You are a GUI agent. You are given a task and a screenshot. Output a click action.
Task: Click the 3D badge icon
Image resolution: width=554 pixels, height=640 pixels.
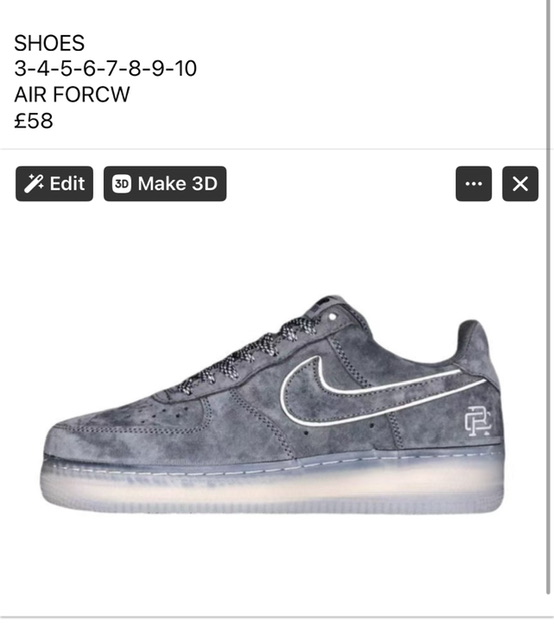[122, 184]
